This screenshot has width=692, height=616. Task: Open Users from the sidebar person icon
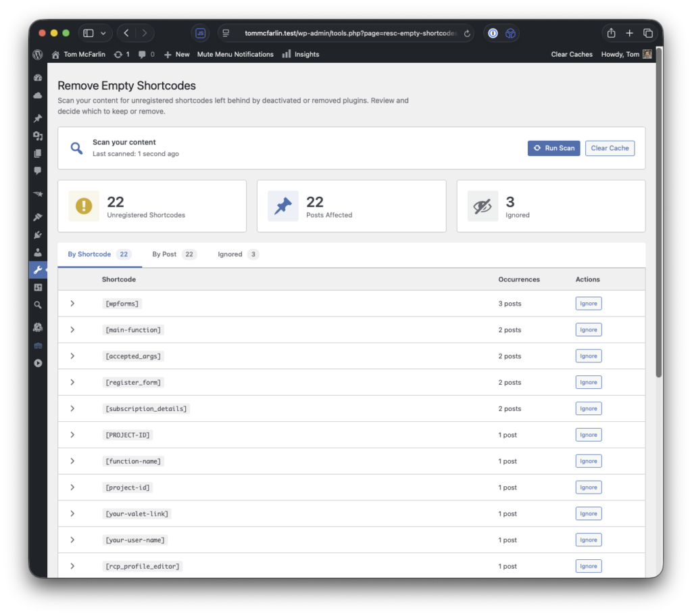pos(38,252)
